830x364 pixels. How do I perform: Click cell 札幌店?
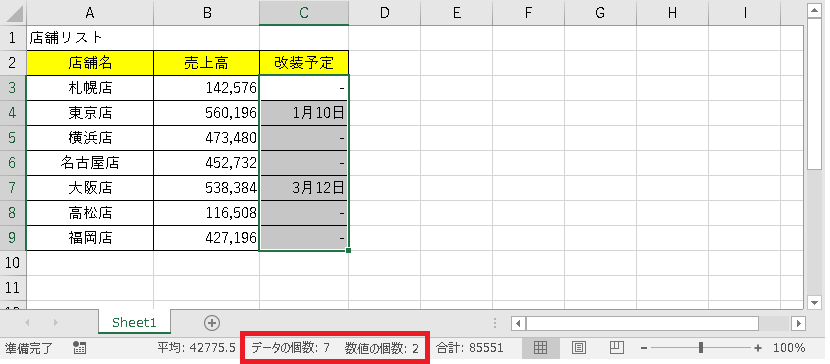[x=90, y=88]
